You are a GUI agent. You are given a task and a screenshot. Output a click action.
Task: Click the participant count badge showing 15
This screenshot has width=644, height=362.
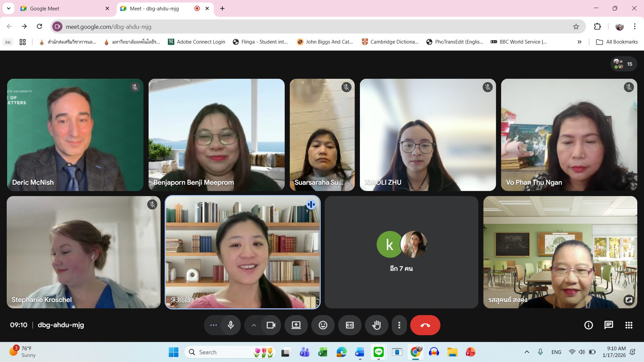tap(624, 64)
